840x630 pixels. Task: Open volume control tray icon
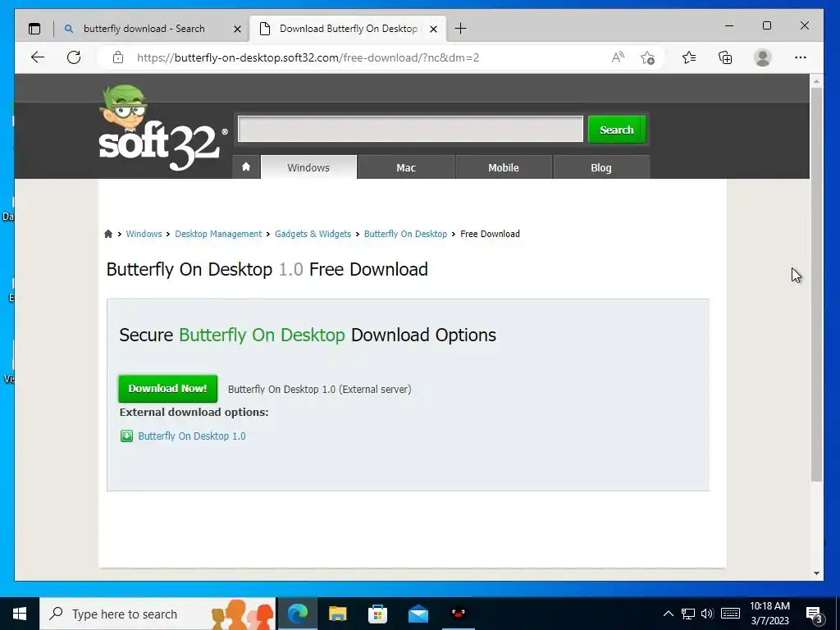pos(707,614)
